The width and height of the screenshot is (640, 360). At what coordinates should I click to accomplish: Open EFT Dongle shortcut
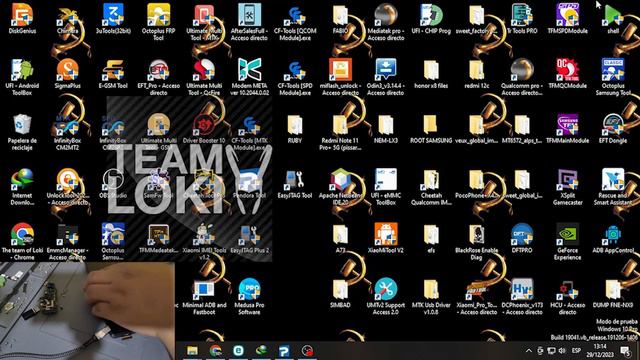pyautogui.click(x=613, y=124)
